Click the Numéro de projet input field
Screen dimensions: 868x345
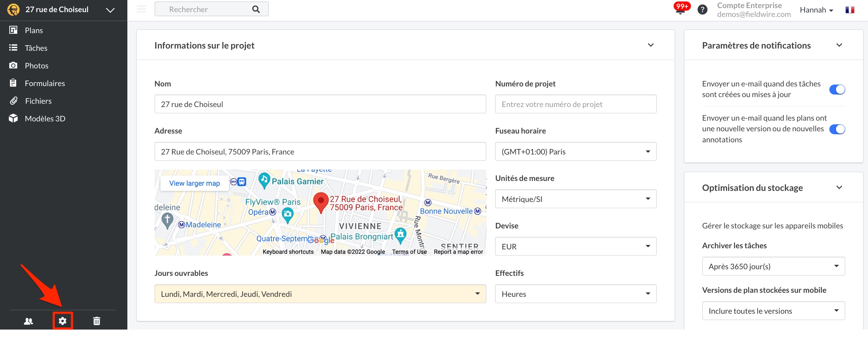pyautogui.click(x=576, y=104)
